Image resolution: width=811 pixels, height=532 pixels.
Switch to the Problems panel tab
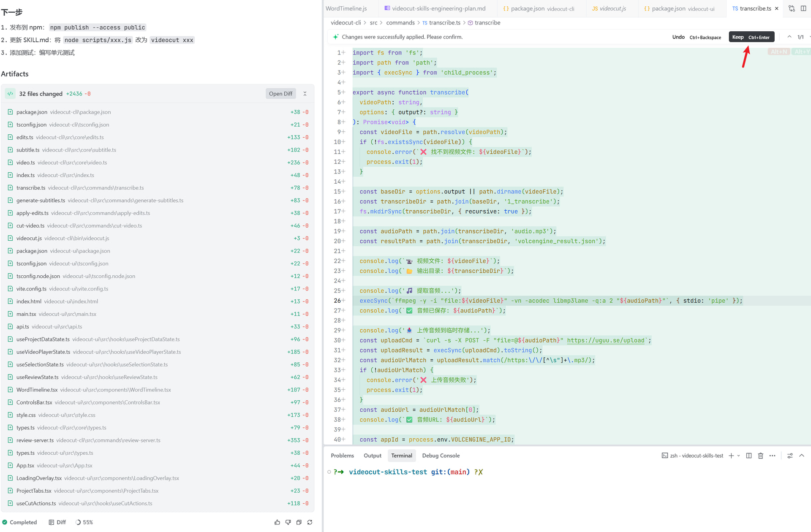click(x=342, y=456)
